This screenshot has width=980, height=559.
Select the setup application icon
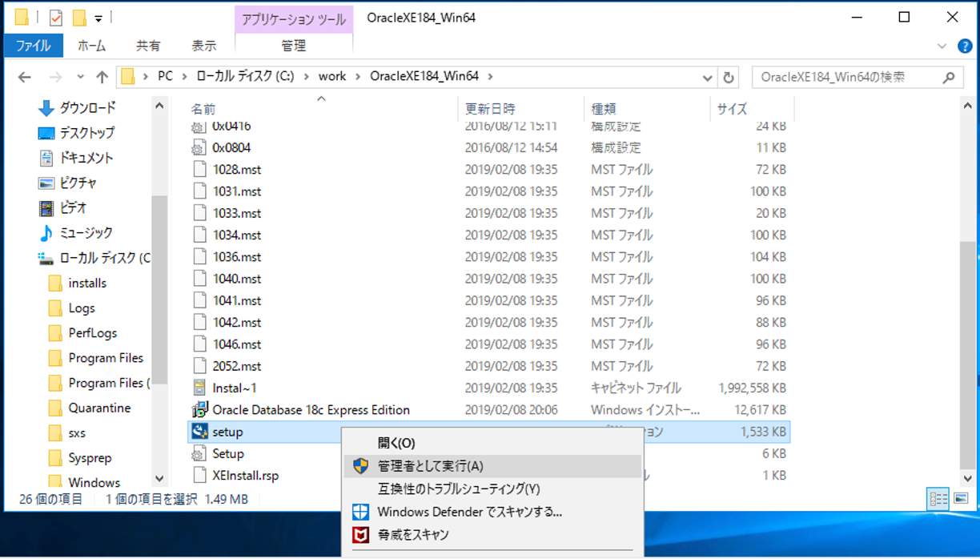(199, 432)
